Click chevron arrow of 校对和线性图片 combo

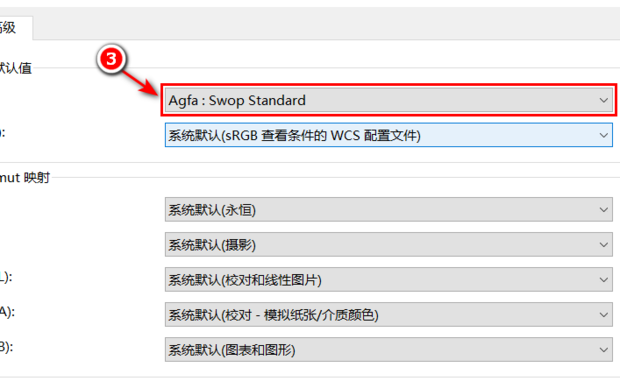coord(603,280)
